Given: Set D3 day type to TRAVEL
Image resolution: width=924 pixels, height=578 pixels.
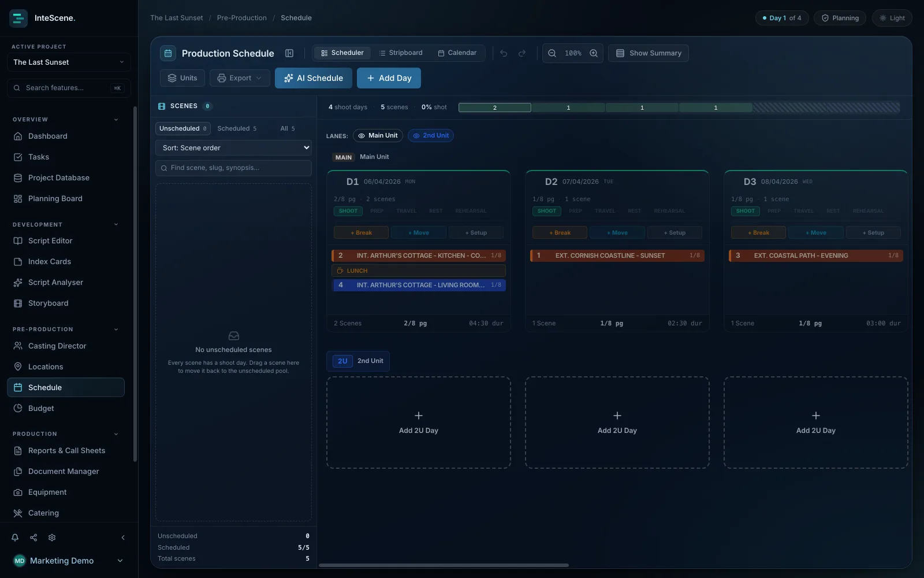Looking at the screenshot, I should 804,211.
